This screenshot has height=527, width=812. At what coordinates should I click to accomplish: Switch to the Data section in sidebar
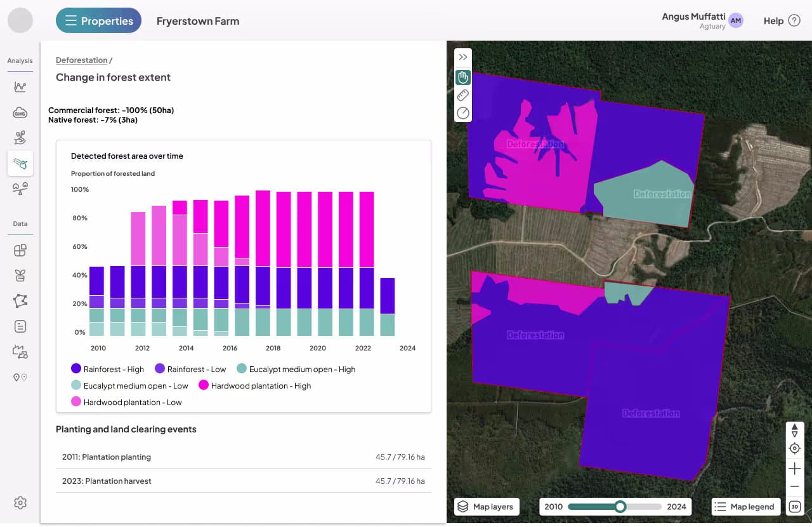click(20, 223)
